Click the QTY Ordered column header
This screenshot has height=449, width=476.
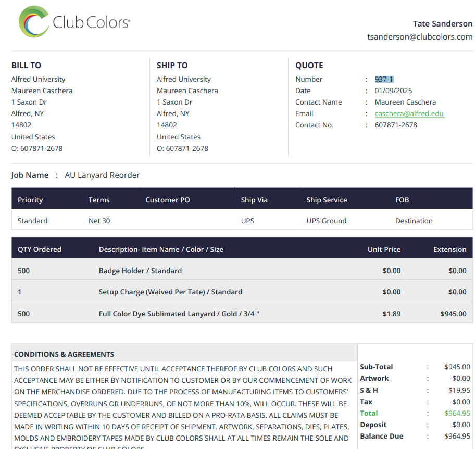coord(40,249)
